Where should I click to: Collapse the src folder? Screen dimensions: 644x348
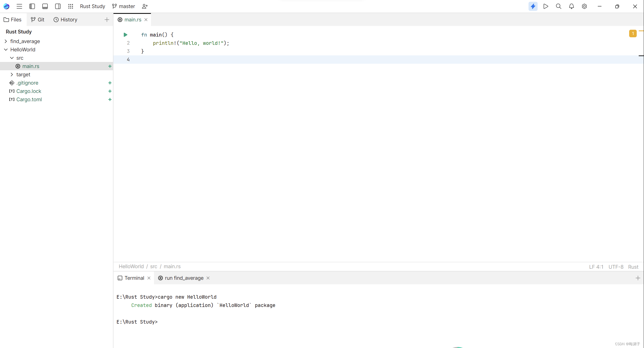pos(12,58)
